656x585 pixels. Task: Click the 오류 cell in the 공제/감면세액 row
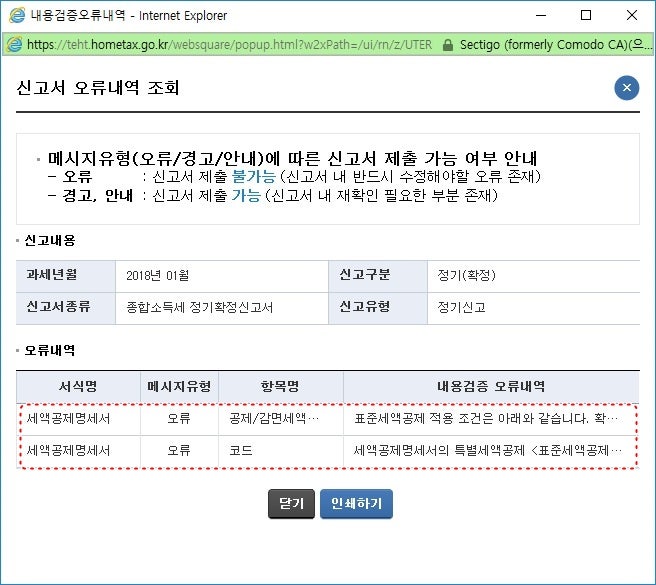(x=179, y=418)
